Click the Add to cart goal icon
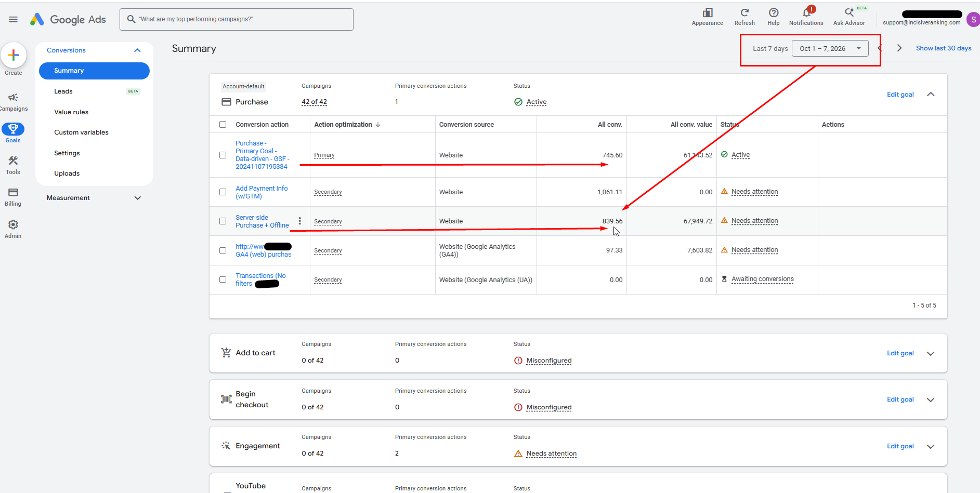 coord(226,353)
